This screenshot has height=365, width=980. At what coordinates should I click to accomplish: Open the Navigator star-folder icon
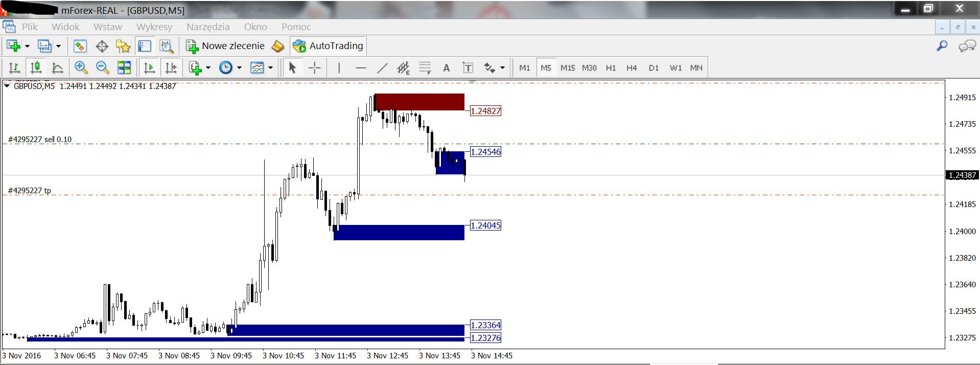click(123, 46)
